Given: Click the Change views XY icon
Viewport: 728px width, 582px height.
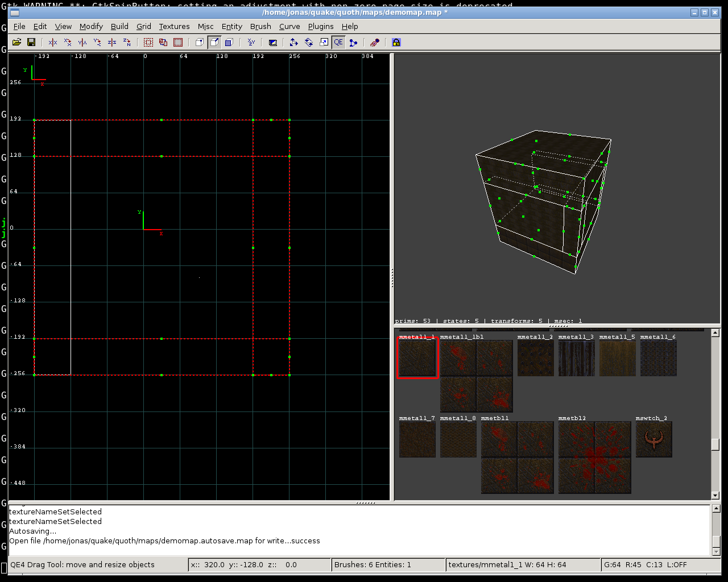Looking at the screenshot, I should click(x=251, y=42).
